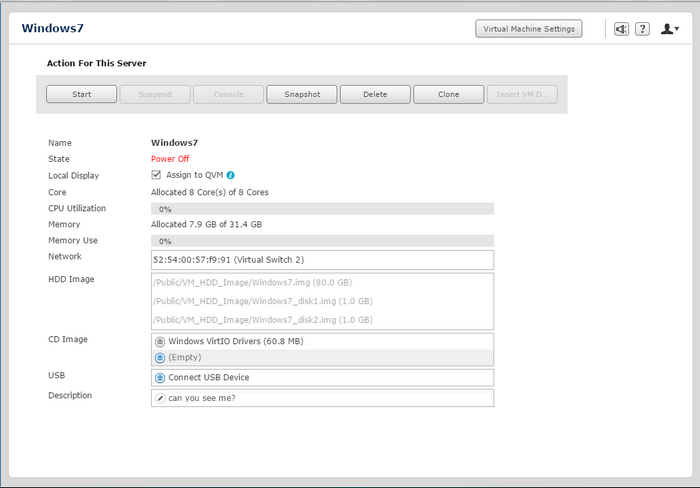This screenshot has height=488, width=700.
Task: Click the eject icon for the Empty CD slot
Action: [x=160, y=357]
